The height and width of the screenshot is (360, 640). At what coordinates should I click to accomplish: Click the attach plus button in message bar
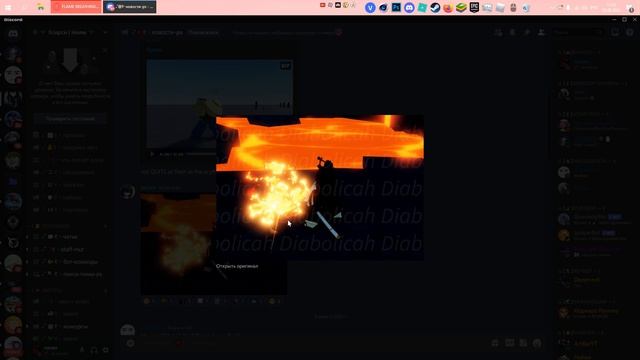coord(130,343)
